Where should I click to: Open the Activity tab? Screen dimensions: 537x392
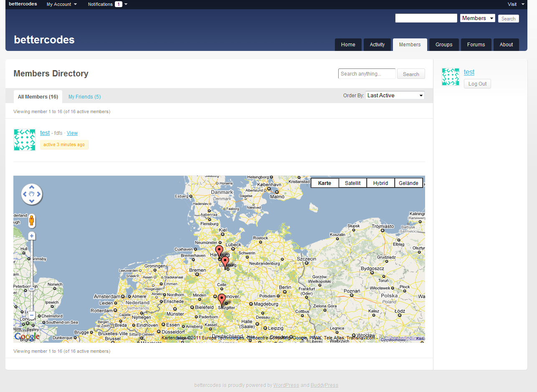click(377, 45)
